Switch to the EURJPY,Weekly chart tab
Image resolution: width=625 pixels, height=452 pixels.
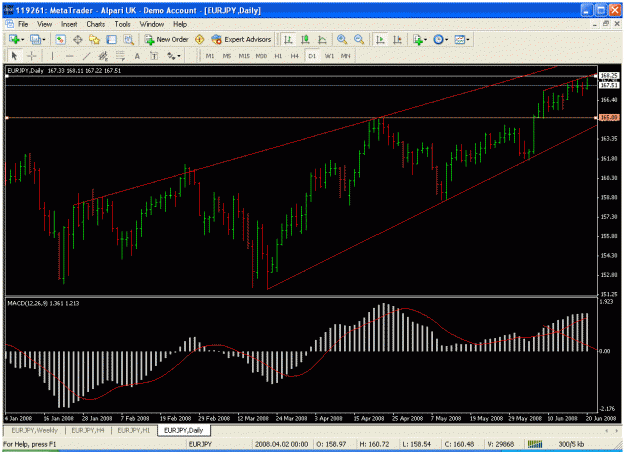click(x=34, y=430)
